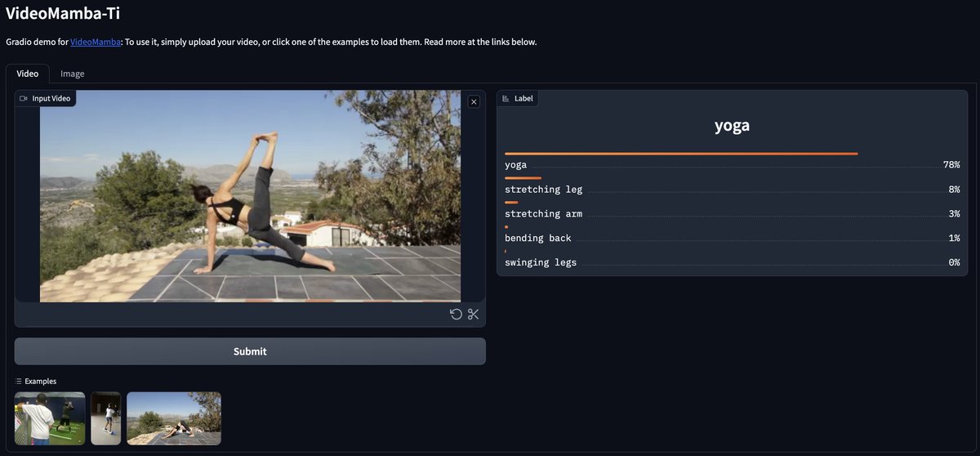This screenshot has width=980, height=456.
Task: Click the input video preview
Action: 250,196
